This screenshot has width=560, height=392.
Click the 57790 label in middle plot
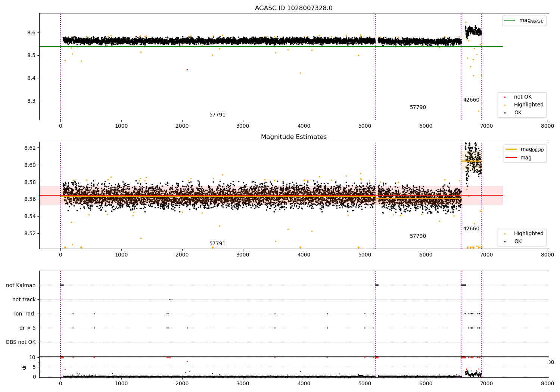pos(418,236)
